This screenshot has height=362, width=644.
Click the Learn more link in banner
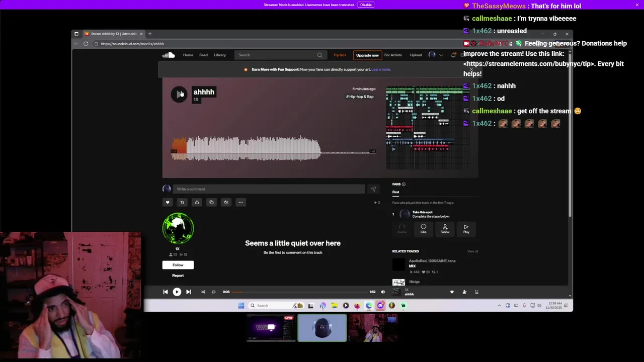click(x=381, y=69)
